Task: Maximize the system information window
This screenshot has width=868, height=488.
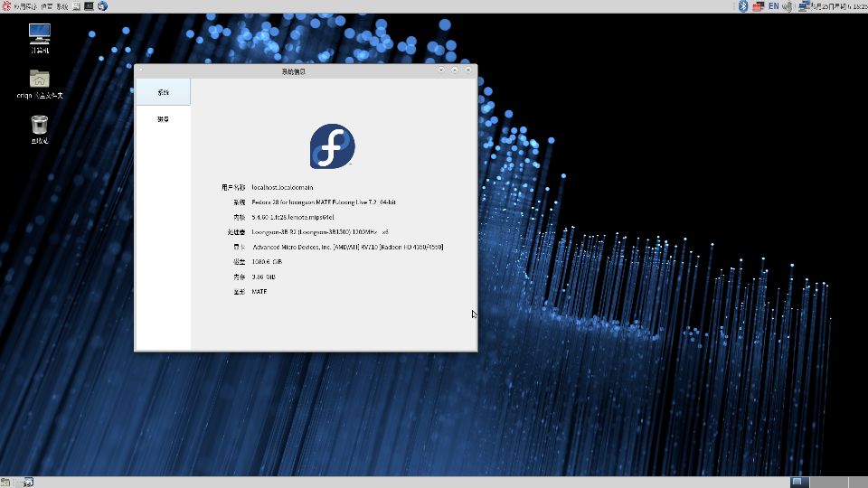Action: (x=455, y=70)
